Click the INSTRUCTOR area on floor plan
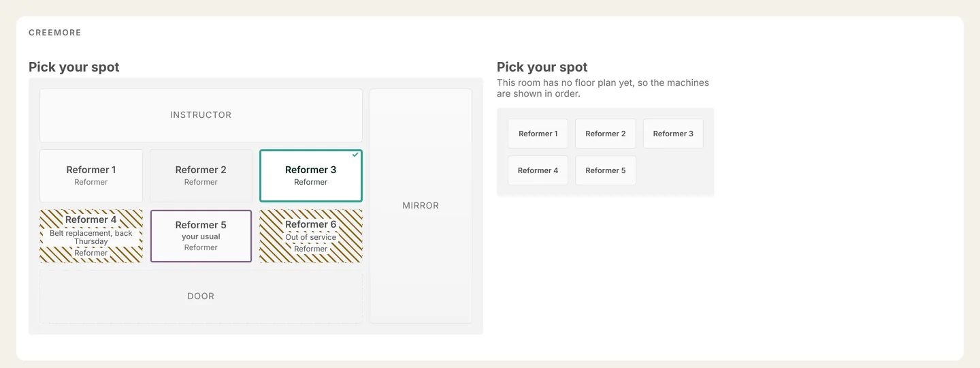This screenshot has height=368, width=980. [201, 115]
